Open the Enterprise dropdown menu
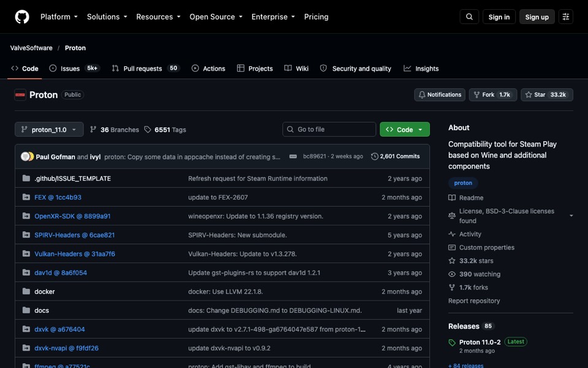 (273, 17)
